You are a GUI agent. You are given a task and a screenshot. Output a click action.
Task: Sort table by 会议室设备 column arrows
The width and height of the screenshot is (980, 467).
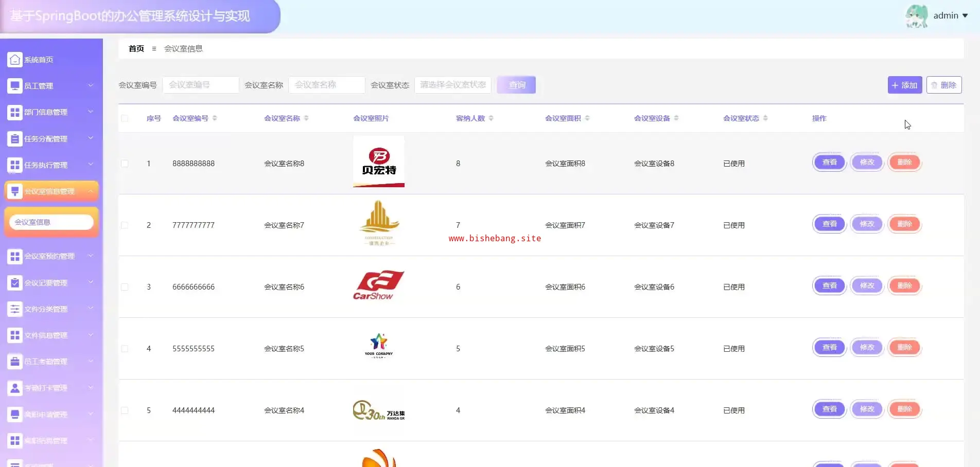[x=676, y=118]
